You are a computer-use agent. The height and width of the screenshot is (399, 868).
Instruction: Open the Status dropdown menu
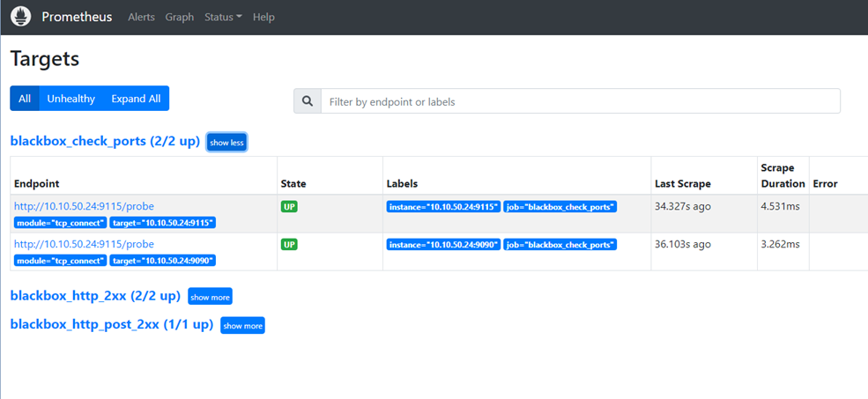click(223, 17)
